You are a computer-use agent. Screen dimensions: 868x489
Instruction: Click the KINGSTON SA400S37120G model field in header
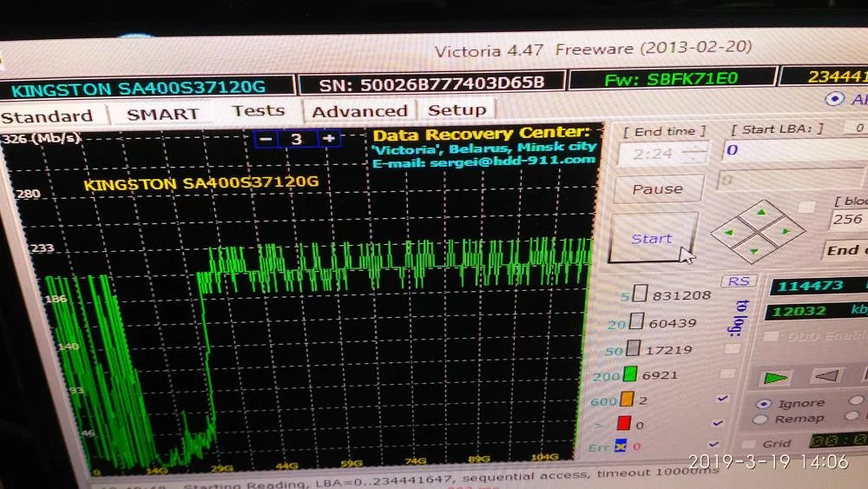point(147,88)
